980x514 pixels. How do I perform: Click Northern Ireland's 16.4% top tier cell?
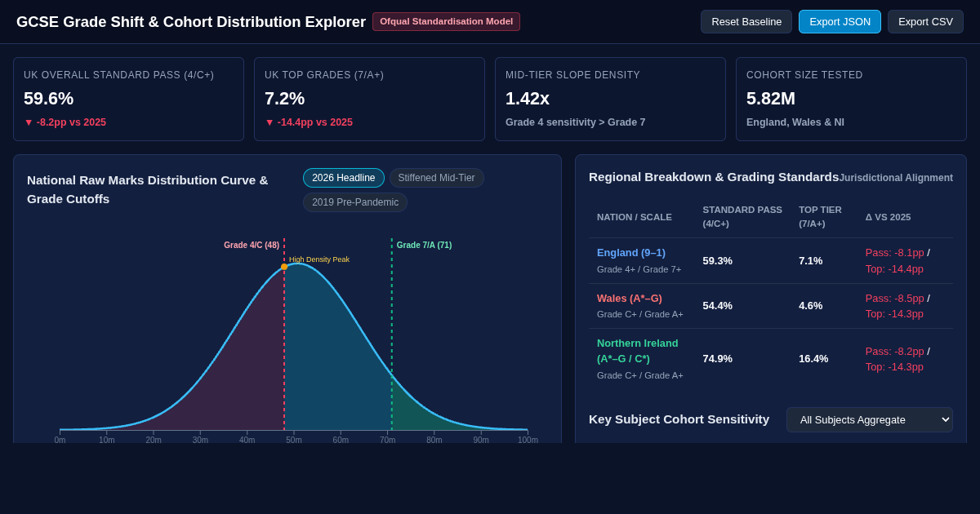pyautogui.click(x=813, y=359)
